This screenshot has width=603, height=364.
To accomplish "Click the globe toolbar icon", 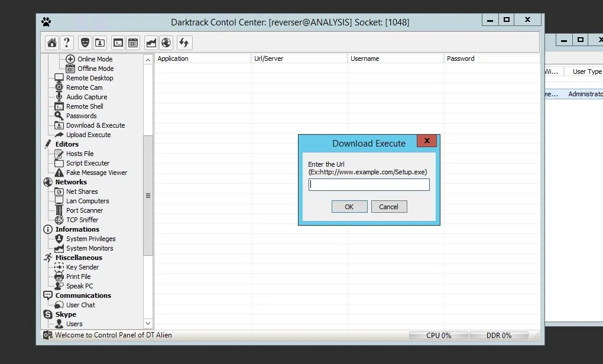I will pos(166,43).
